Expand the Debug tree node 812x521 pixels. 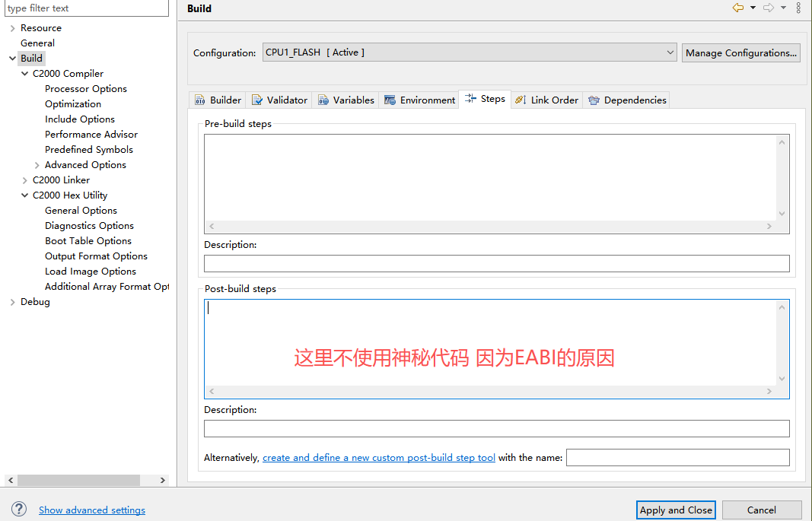[x=12, y=302]
